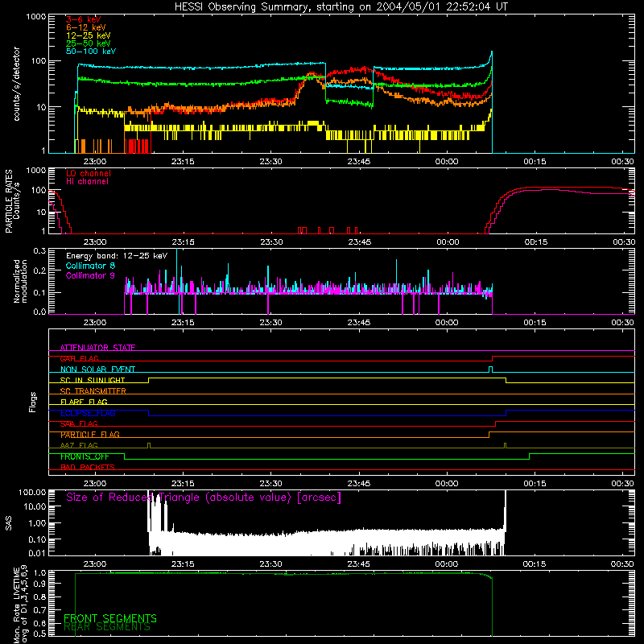
Task: Select the GAP_FLAG label
Action: pyautogui.click(x=79, y=358)
